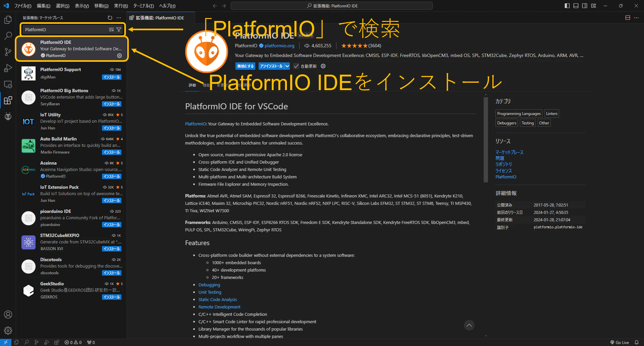Click debug shortcut icon in status bar

47,342
